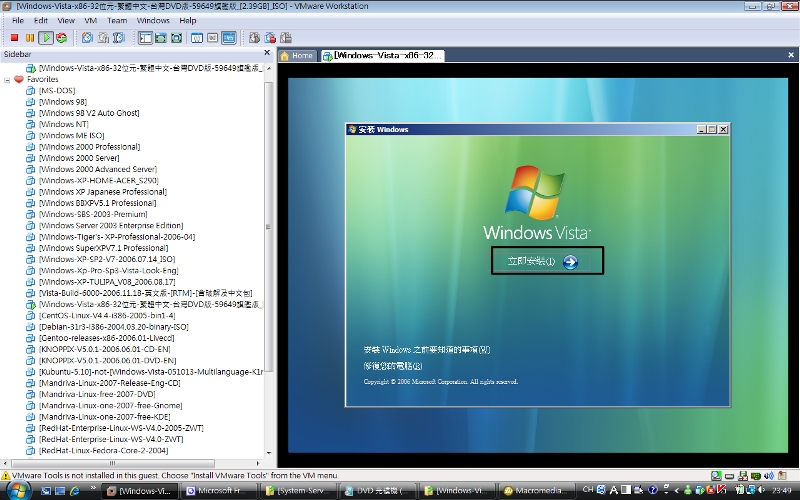
Task: Click the Quick Switch mode icon
Action: 161,38
